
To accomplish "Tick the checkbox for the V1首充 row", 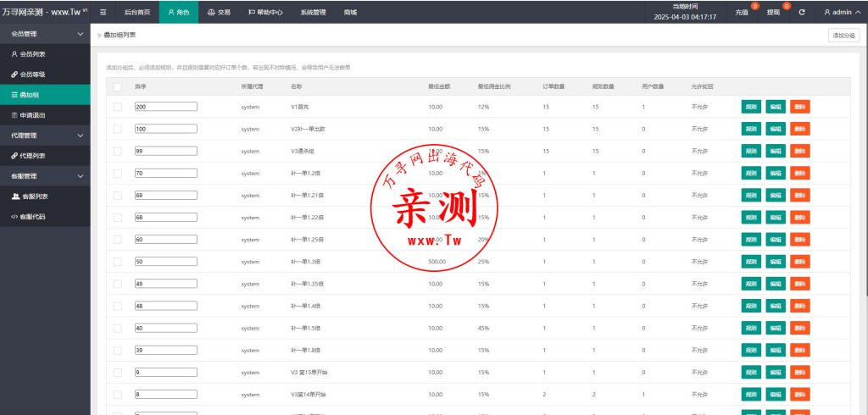I will (117, 107).
